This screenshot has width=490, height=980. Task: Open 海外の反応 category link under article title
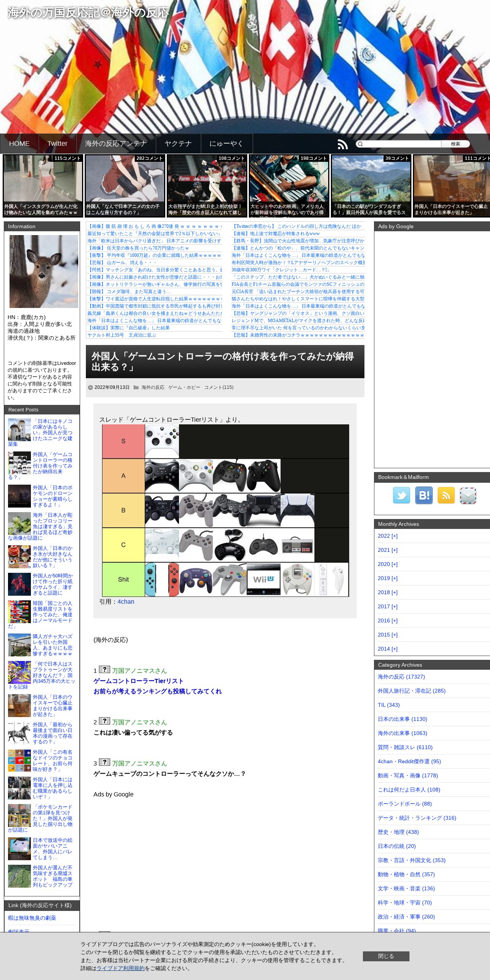pos(153,387)
